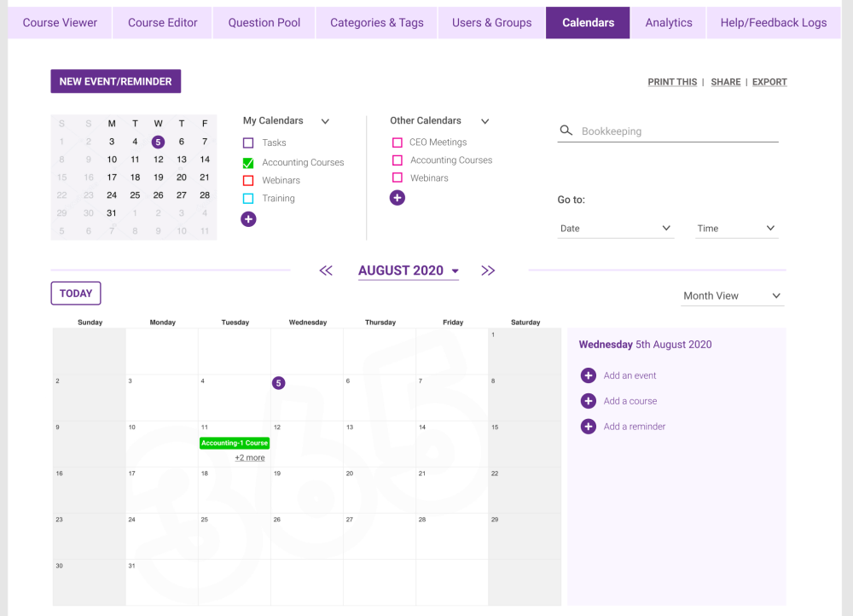
Task: Select highlighted day 5 in mini calendar
Action: coord(158,142)
